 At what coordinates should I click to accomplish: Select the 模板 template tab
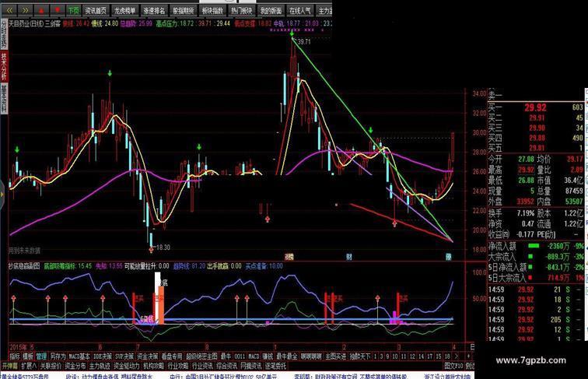tap(28, 356)
